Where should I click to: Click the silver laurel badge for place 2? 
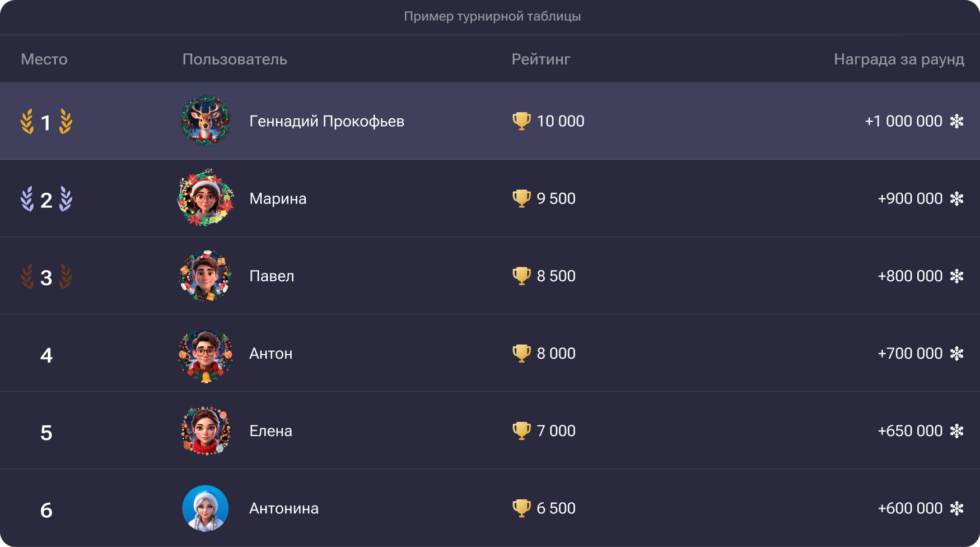click(46, 199)
